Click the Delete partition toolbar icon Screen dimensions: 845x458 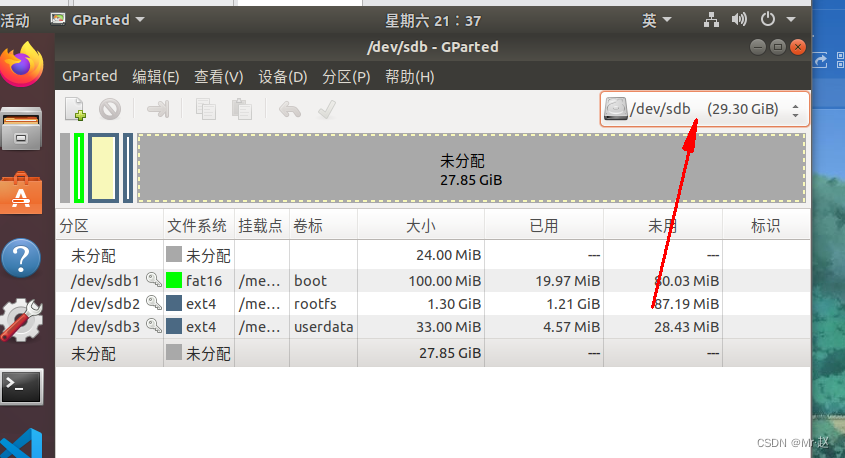click(x=110, y=109)
